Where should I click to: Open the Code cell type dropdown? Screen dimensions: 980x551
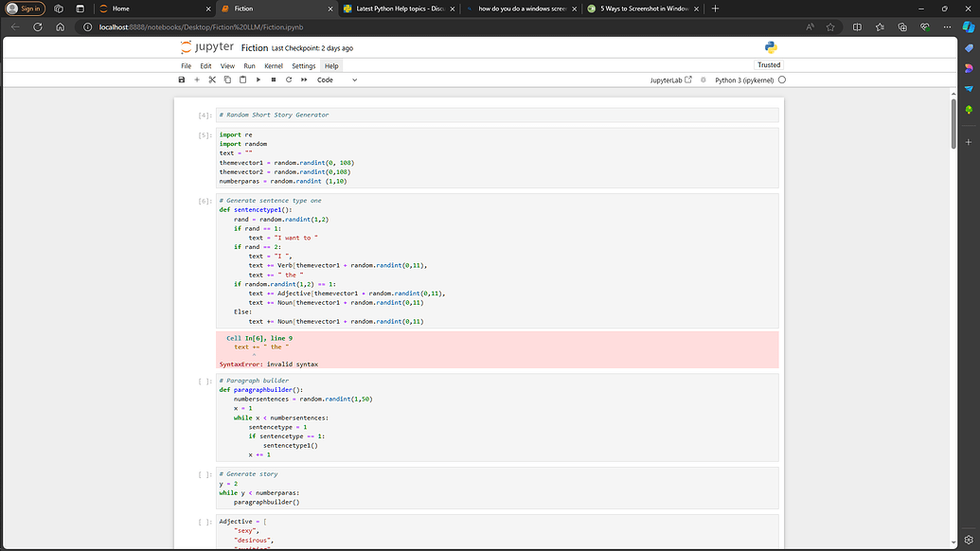[x=337, y=80]
